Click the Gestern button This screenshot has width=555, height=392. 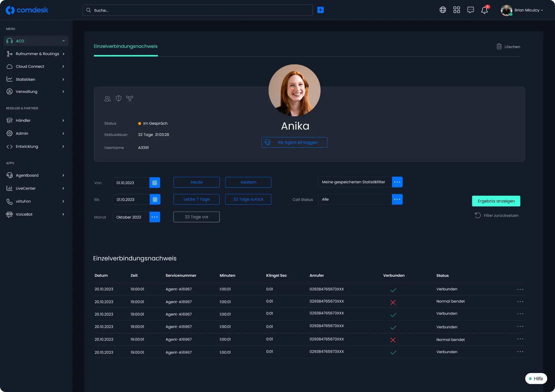[x=248, y=182]
